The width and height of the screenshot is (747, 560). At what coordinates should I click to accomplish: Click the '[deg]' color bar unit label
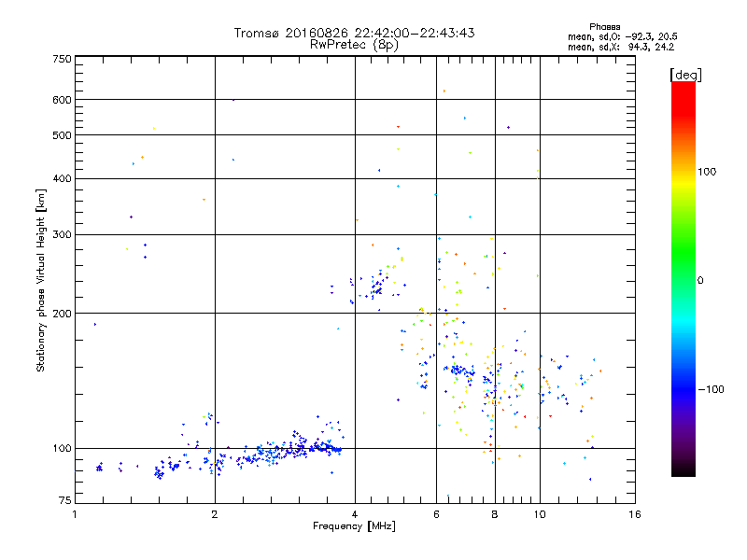(x=685, y=75)
